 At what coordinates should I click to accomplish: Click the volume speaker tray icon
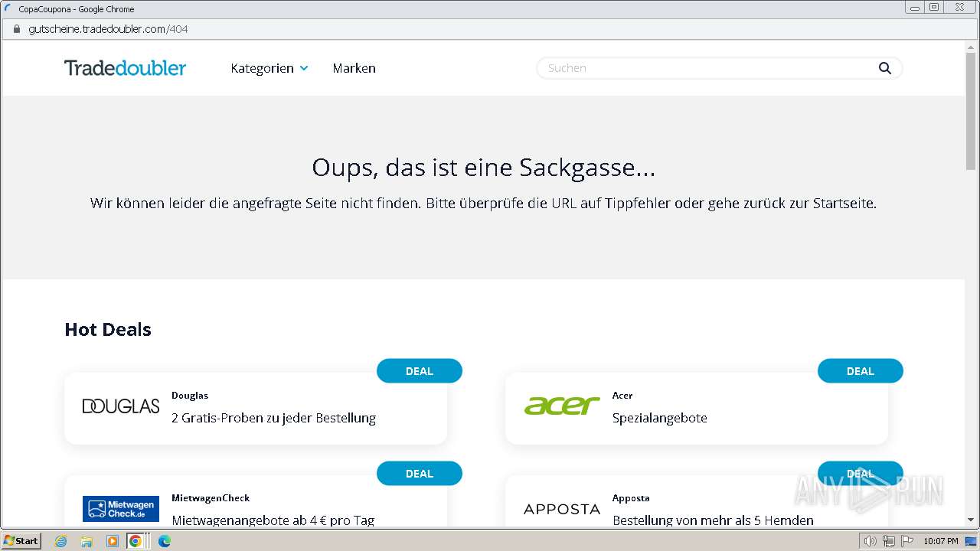[870, 541]
